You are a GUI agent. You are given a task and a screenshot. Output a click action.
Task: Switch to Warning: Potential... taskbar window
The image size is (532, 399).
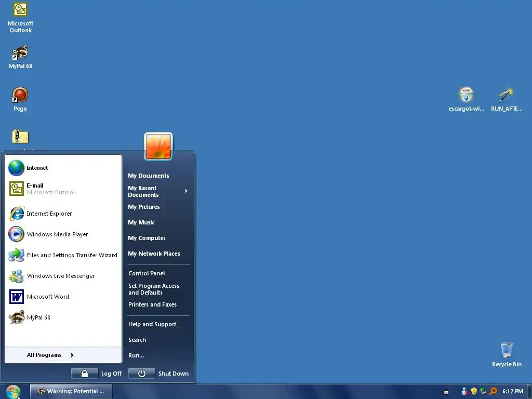tap(71, 391)
